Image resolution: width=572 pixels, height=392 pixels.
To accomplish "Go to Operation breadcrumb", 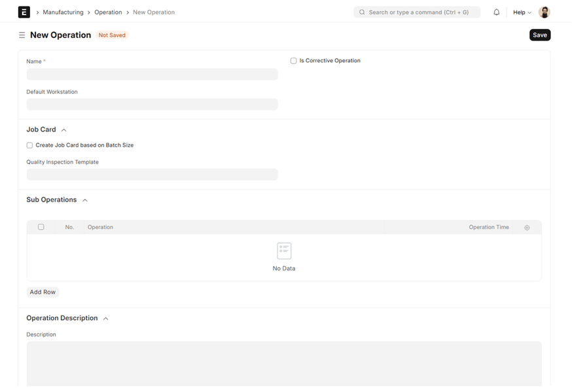I will (108, 12).
